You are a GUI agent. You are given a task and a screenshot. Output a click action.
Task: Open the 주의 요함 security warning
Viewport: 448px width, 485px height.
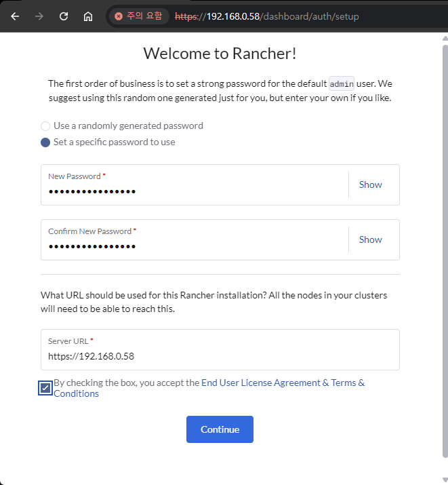point(139,16)
